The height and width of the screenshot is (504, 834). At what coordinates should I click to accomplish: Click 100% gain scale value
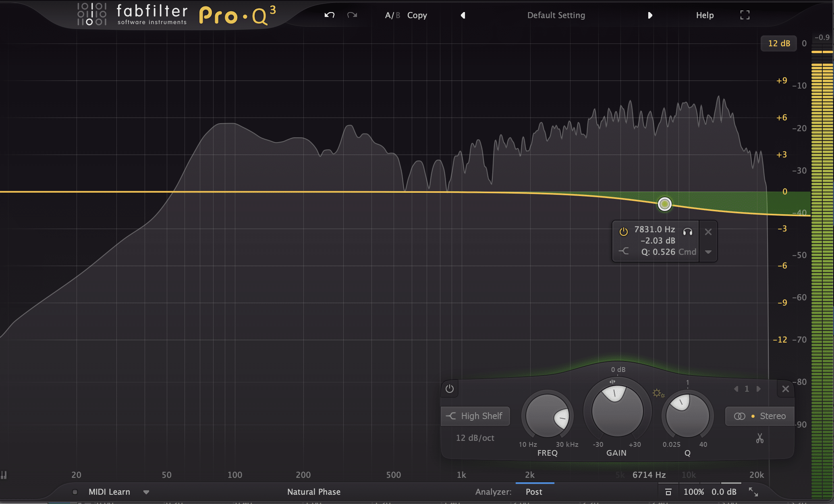click(x=694, y=492)
